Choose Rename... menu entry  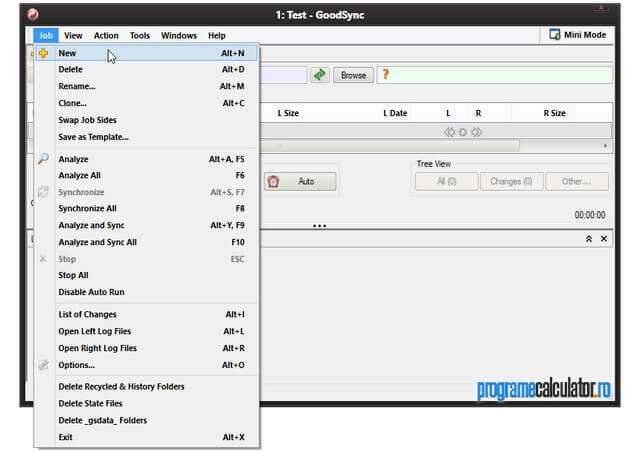[146, 86]
